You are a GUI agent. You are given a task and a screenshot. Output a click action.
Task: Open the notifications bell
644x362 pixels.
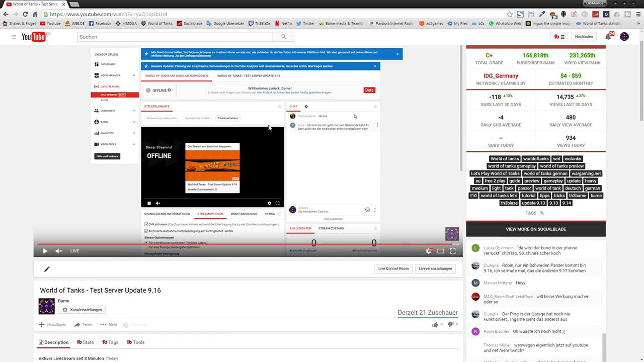coord(608,37)
